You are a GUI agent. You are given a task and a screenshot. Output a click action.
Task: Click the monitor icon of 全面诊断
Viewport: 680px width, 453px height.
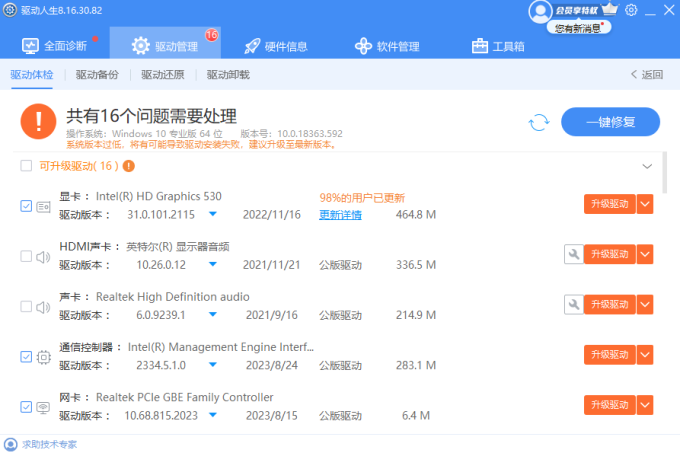click(x=30, y=46)
